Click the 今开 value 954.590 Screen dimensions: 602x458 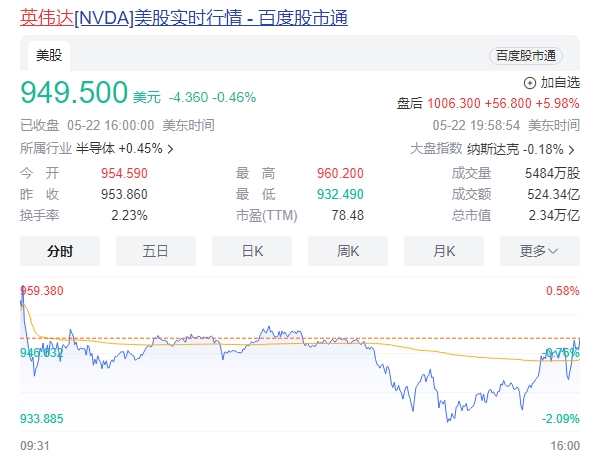[x=124, y=173]
